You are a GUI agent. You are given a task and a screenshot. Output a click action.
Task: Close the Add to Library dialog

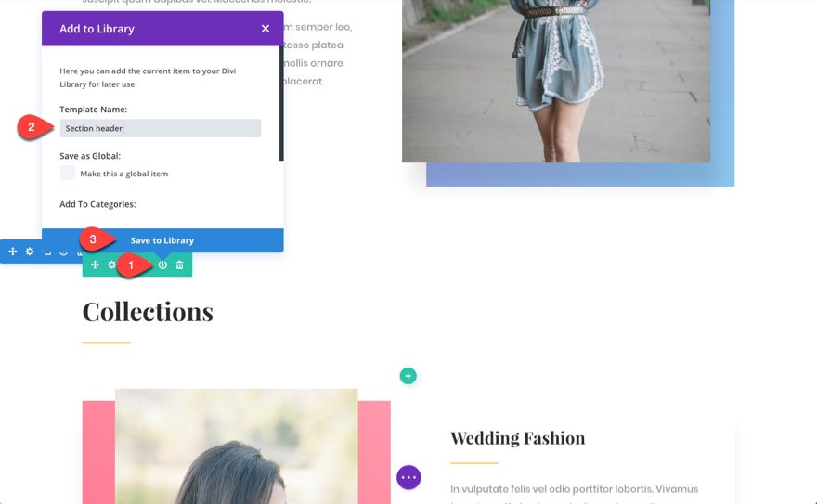point(266,29)
